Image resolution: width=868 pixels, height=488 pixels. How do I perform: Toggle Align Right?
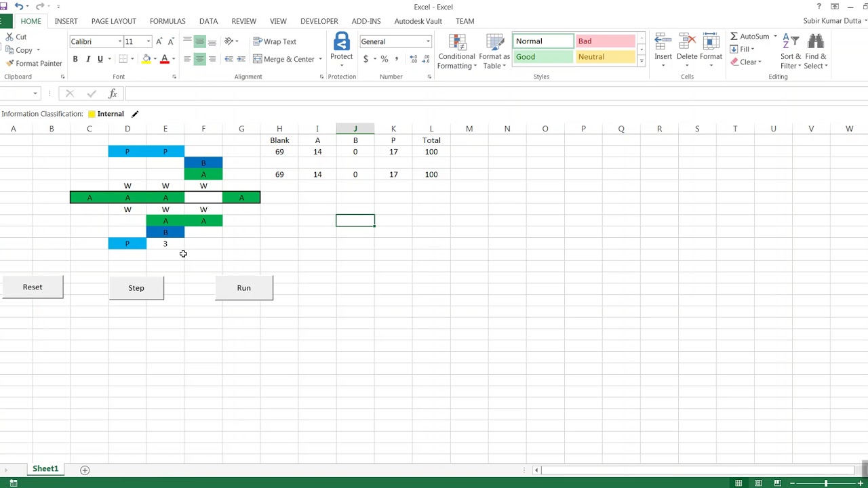click(212, 59)
